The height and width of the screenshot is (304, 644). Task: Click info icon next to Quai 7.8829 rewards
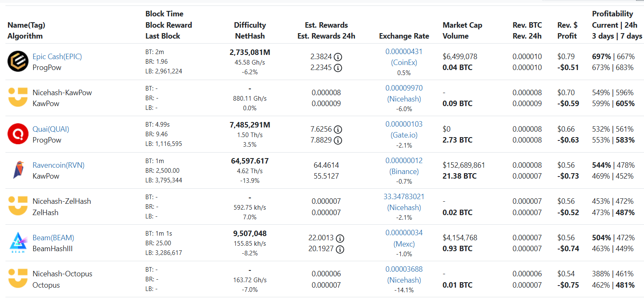[x=337, y=140]
